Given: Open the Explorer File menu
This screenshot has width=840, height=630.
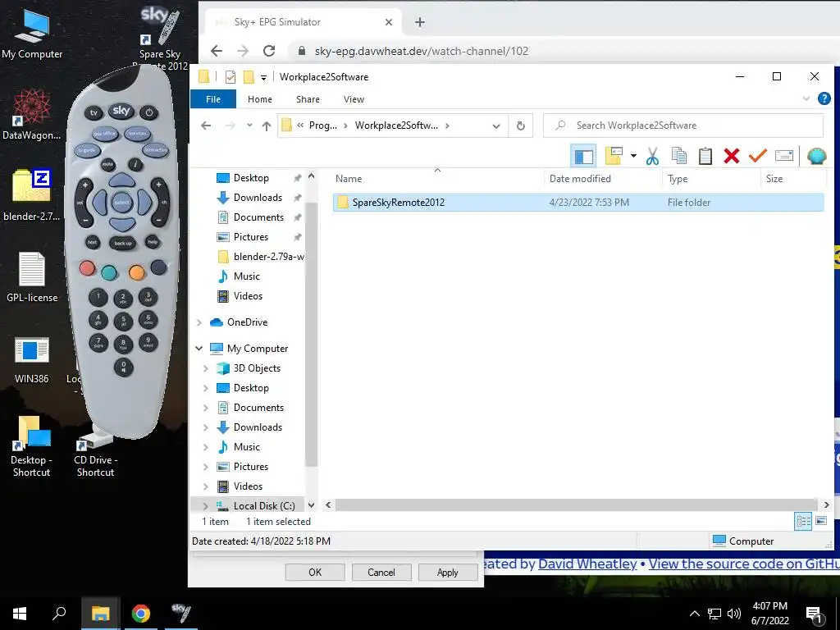Looking at the screenshot, I should pos(213,99).
